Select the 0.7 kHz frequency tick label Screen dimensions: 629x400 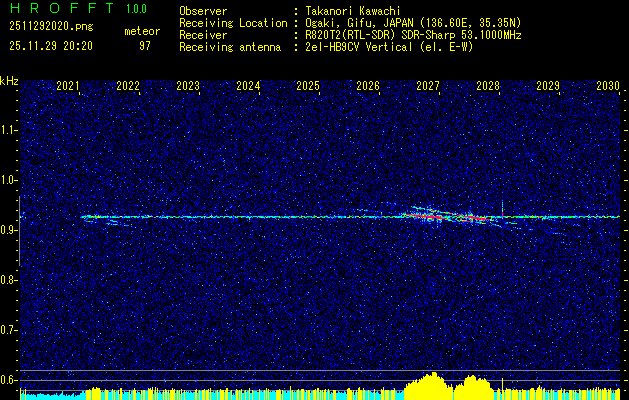(7, 331)
